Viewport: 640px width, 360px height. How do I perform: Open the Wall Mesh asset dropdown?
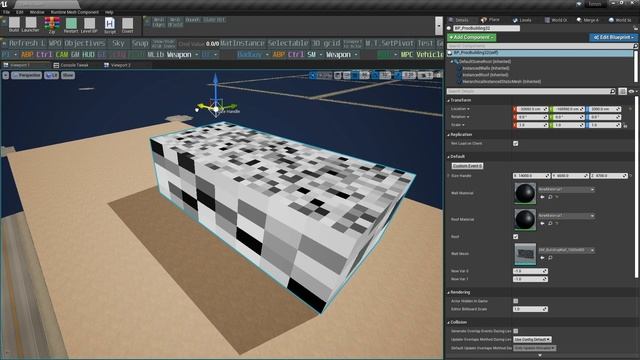[x=566, y=250]
